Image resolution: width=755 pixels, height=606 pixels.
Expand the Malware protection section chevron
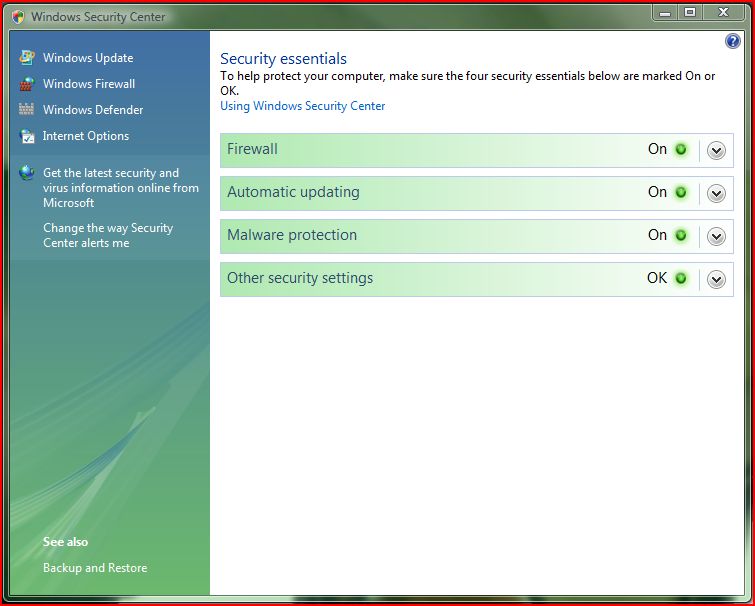[x=716, y=236]
